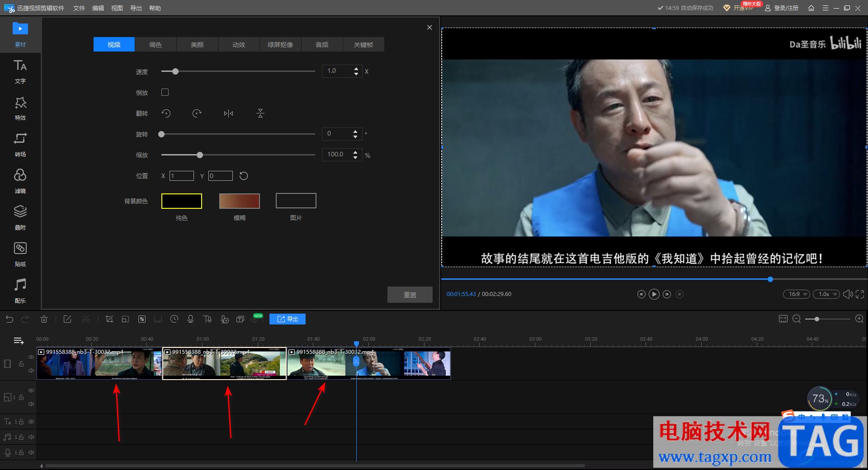The width and height of the screenshot is (868, 470).
Task: Decrease zoom percent with down stepper arrow
Action: tap(355, 157)
